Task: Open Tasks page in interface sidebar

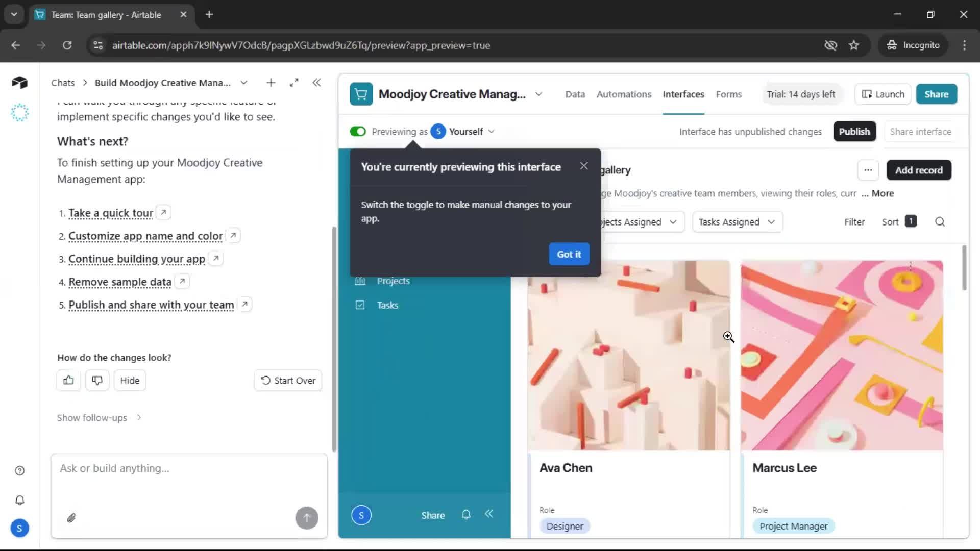Action: pyautogui.click(x=387, y=305)
